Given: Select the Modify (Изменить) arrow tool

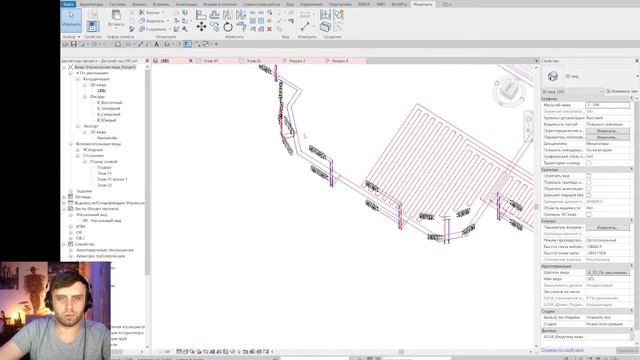Looking at the screenshot, I should [71, 19].
